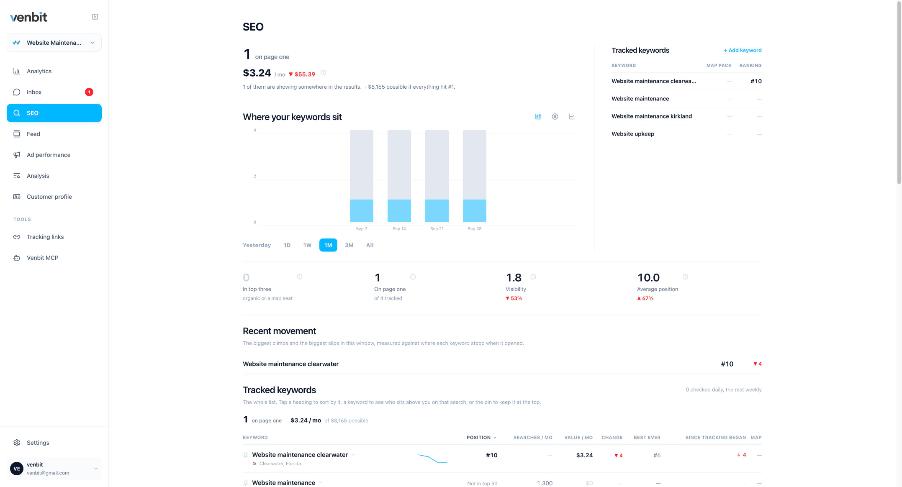The width and height of the screenshot is (902, 487).
Task: Click info icon beside Average position 10.0
Action: [685, 277]
